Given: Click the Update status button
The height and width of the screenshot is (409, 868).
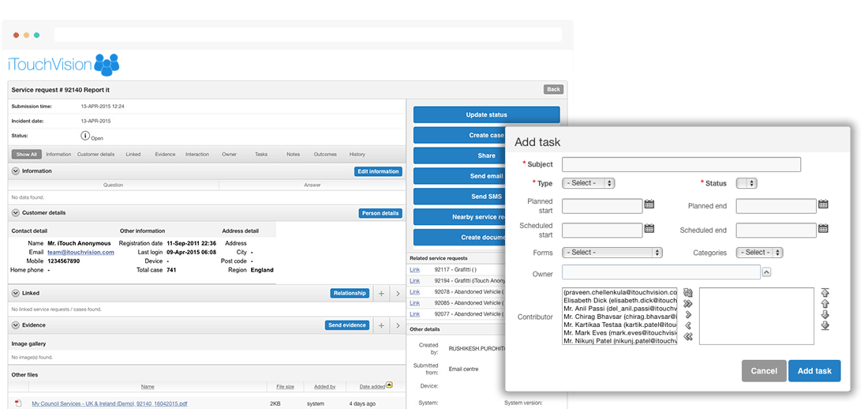Looking at the screenshot, I should (x=487, y=114).
